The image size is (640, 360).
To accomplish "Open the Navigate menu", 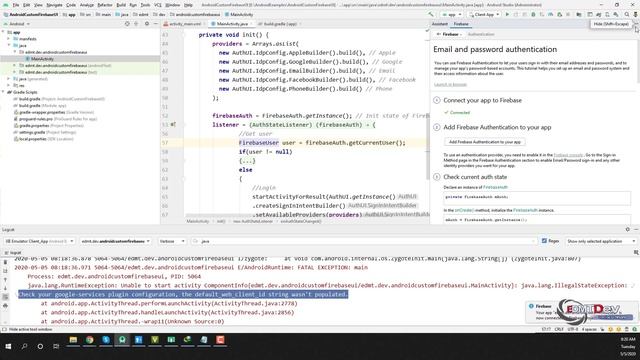I will coord(54,5).
